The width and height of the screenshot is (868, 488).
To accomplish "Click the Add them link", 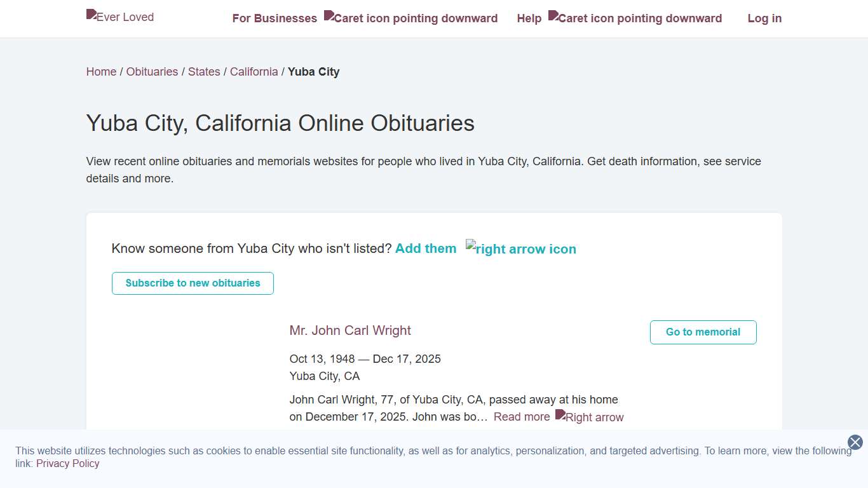I will [426, 248].
